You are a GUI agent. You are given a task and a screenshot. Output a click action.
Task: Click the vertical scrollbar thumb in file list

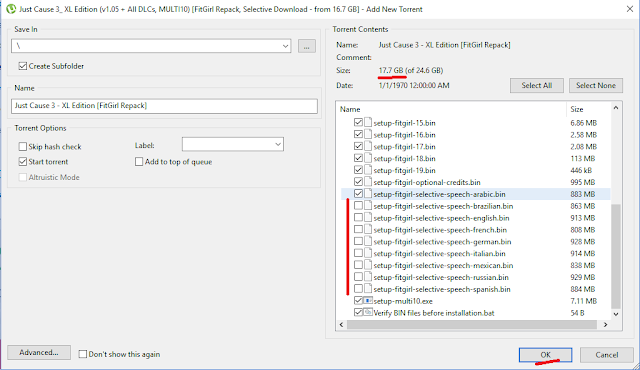click(616, 256)
